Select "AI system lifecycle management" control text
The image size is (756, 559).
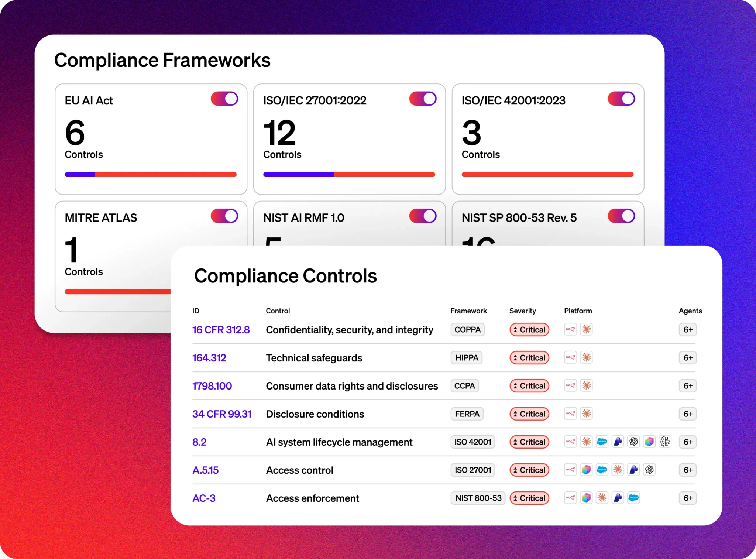(339, 442)
